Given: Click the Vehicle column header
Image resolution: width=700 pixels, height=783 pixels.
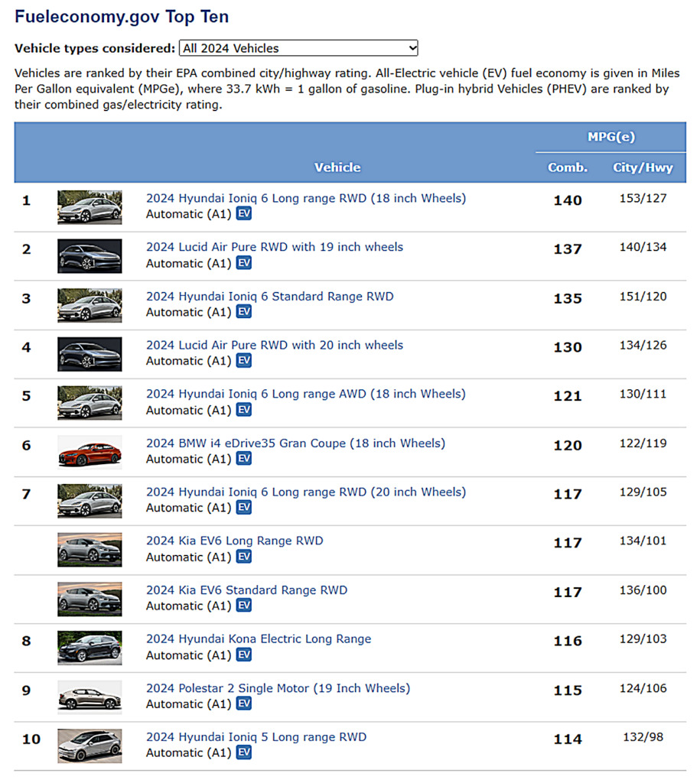Looking at the screenshot, I should tap(337, 167).
